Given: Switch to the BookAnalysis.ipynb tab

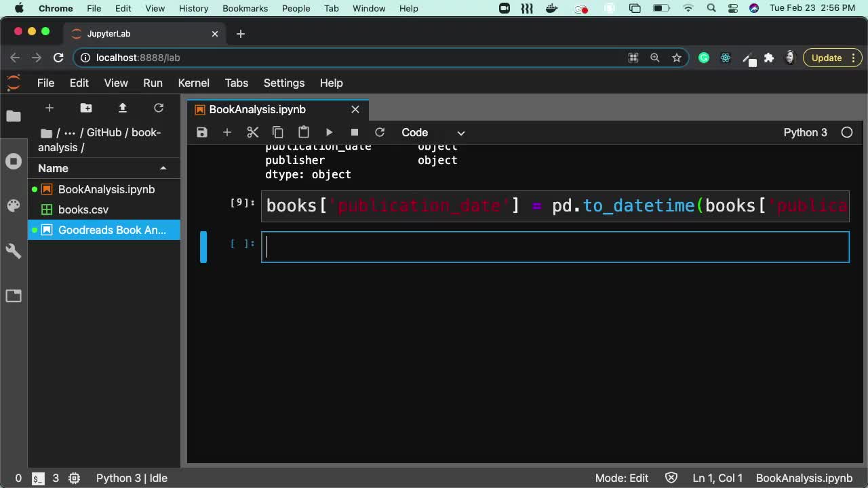Looking at the screenshot, I should pyautogui.click(x=271, y=109).
